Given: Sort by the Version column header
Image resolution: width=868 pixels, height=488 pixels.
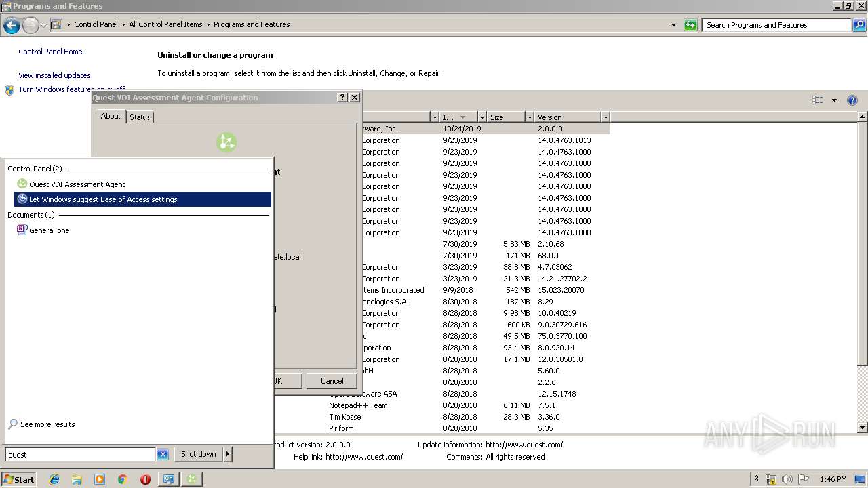Looking at the screenshot, I should (568, 117).
